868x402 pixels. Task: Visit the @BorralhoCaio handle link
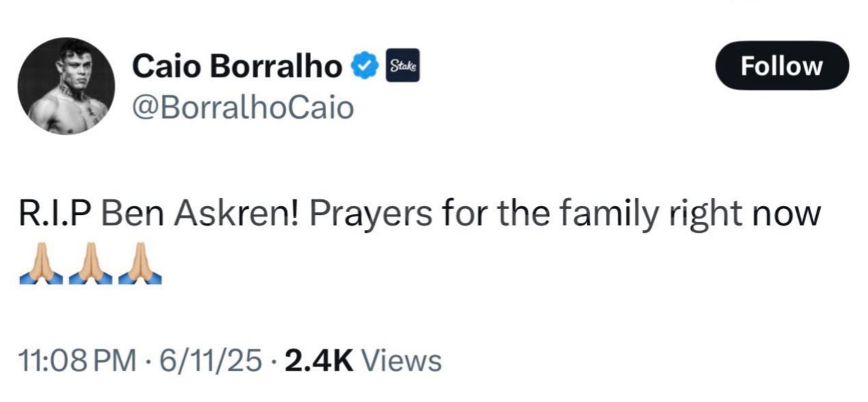[243, 108]
